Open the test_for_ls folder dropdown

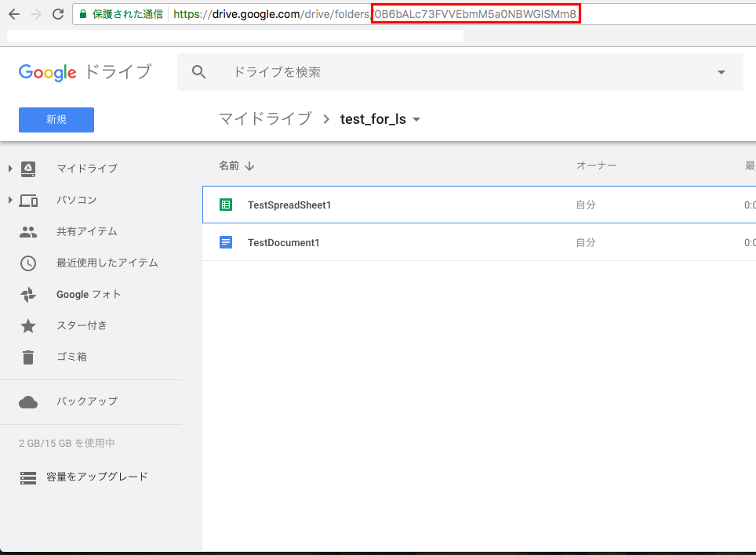point(416,120)
